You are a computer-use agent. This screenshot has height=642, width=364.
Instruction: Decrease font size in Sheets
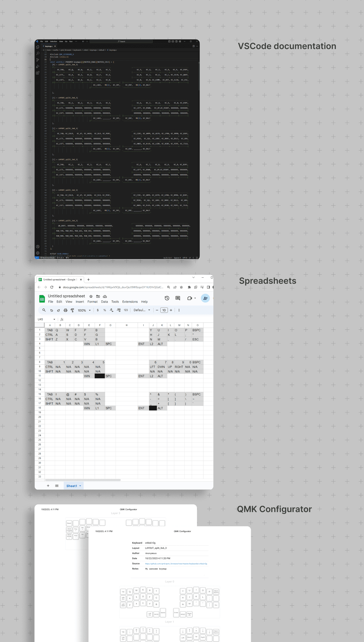157,310
